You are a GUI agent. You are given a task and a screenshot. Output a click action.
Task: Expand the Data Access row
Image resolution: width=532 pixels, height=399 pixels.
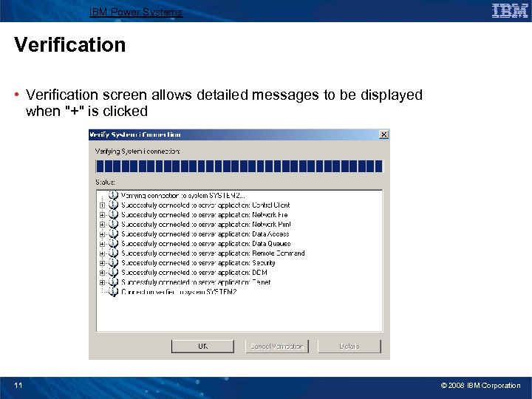tap(102, 234)
